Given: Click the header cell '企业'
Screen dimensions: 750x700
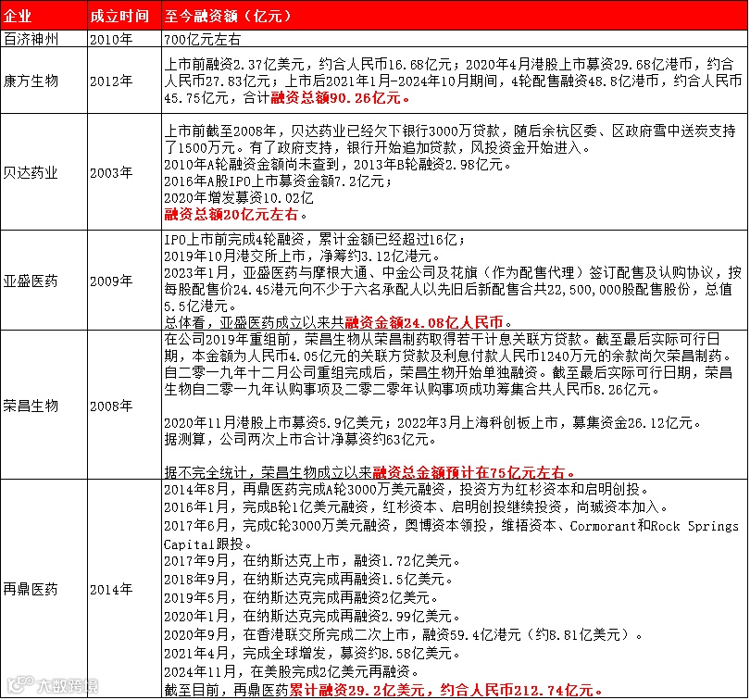Looking at the screenshot, I should 44,16.
